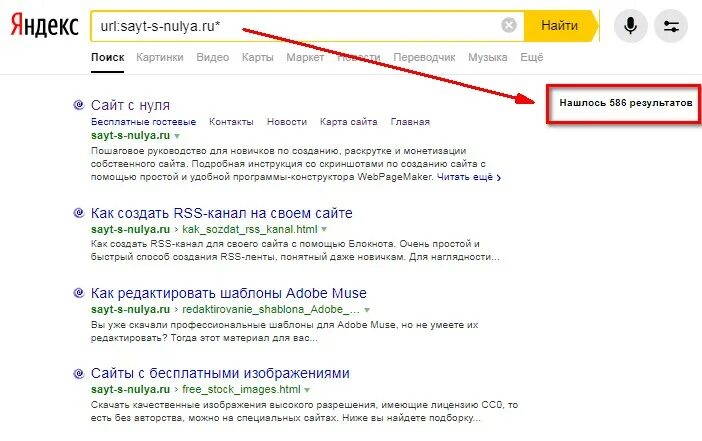The height and width of the screenshot is (441, 702).
Task: Expand arrow after free_stock_images.html
Action: (x=307, y=390)
